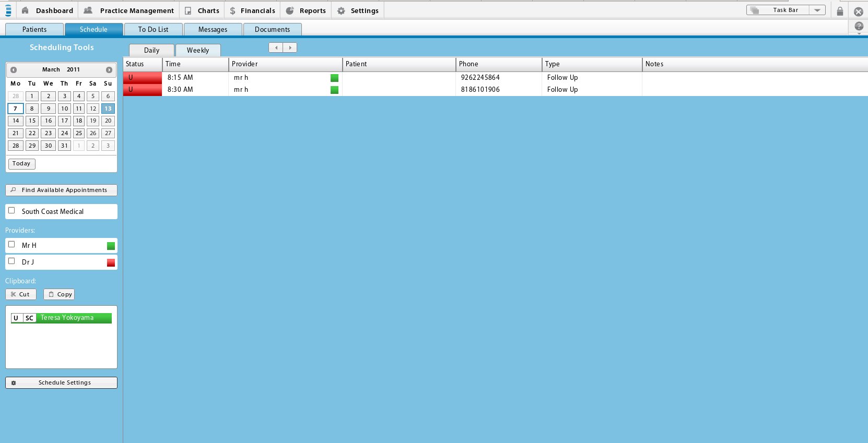This screenshot has height=443, width=868.
Task: Click the Financials dollar icon
Action: click(232, 11)
